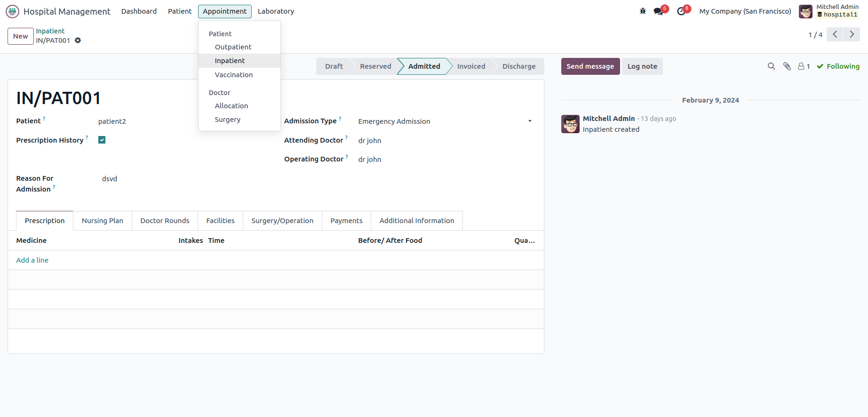Show followers using the person icon
The width and height of the screenshot is (868, 417).
[804, 66]
